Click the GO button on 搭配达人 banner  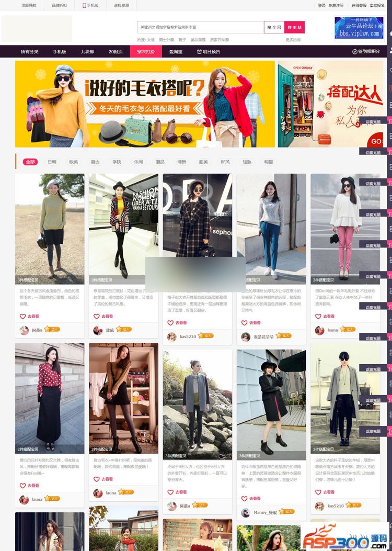(376, 141)
